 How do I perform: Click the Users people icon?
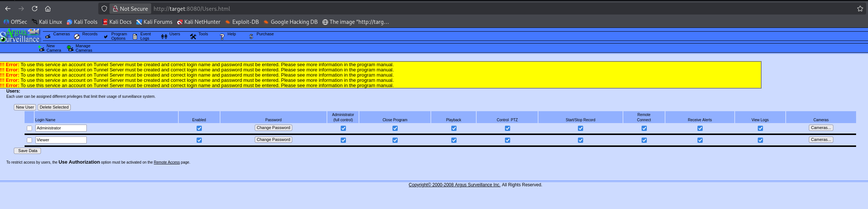pos(164,36)
